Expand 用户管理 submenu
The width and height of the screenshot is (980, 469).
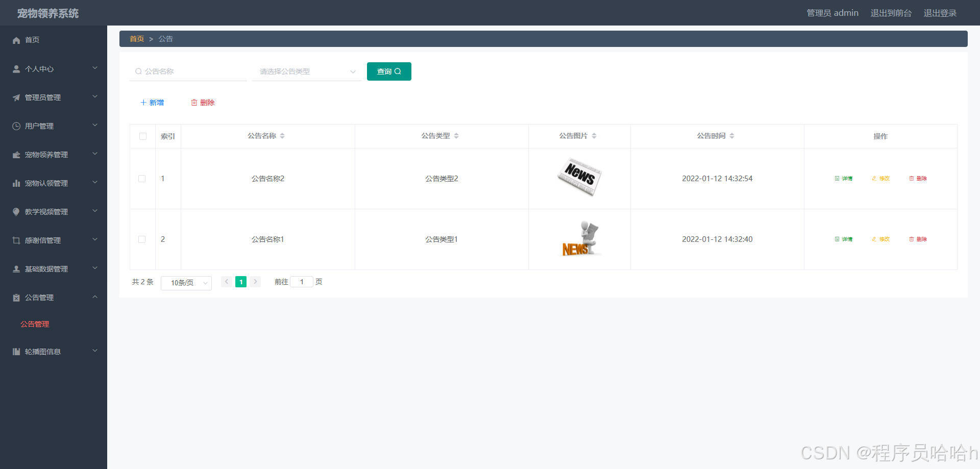pos(95,125)
